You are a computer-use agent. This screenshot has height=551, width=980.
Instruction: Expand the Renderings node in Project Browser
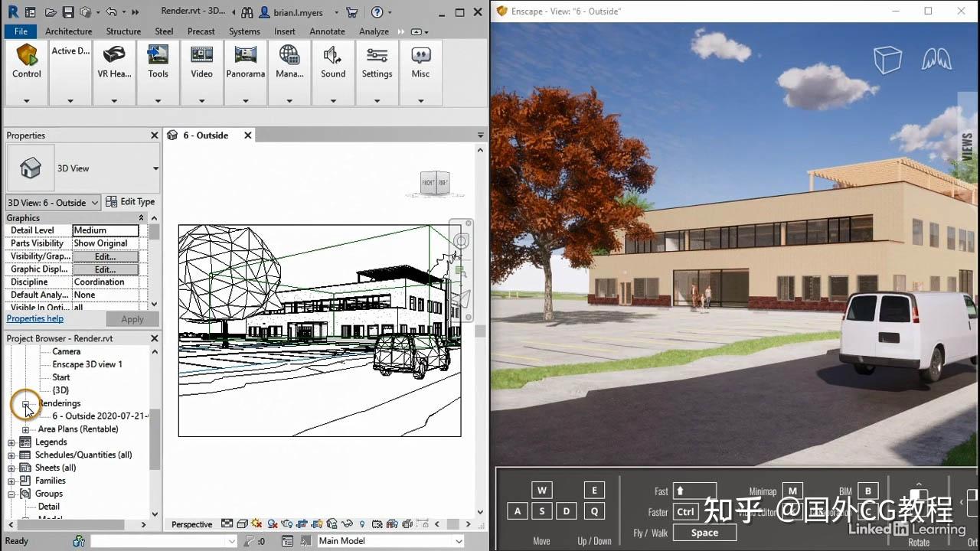point(26,403)
